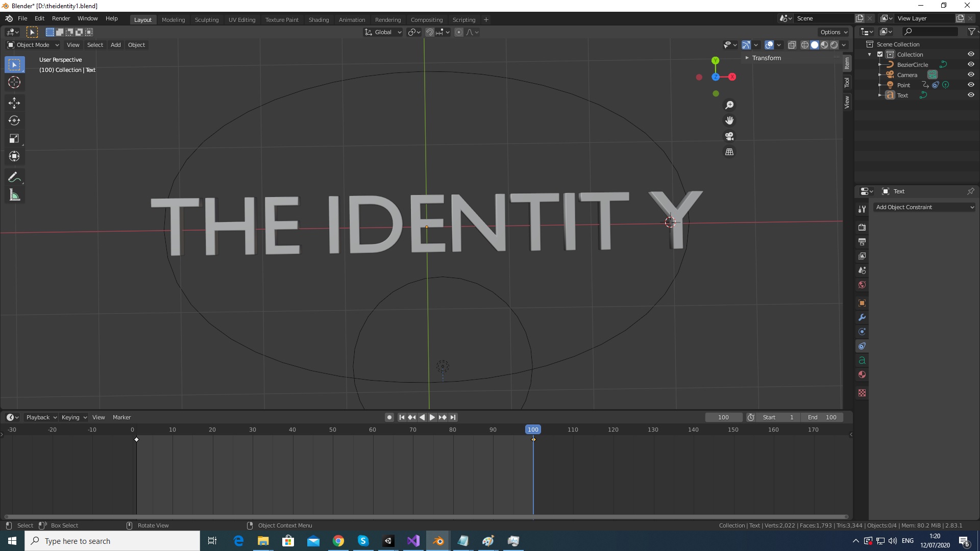Toggle Collection visibility eye icon

pyautogui.click(x=971, y=54)
